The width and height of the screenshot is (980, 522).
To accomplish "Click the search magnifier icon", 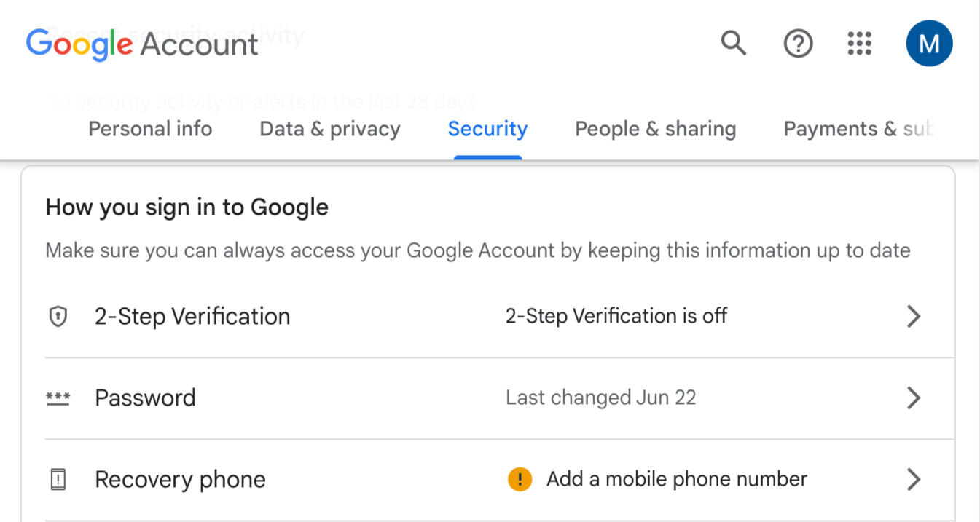I will [x=734, y=44].
